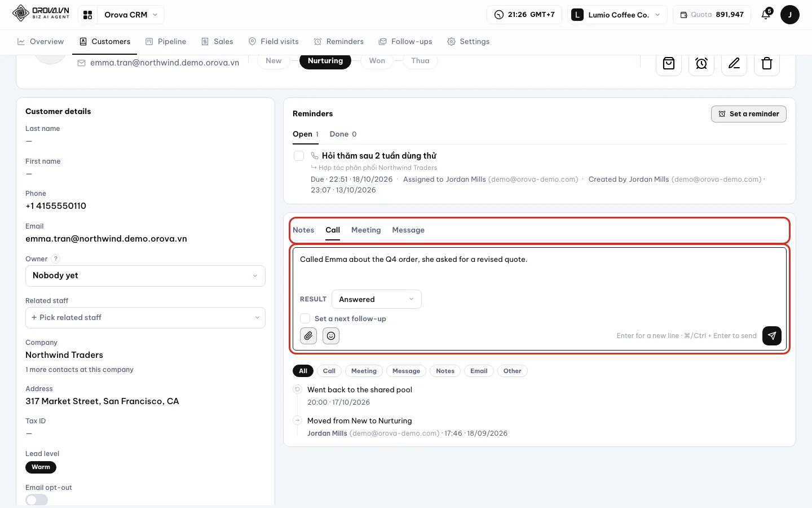Screen dimensions: 812x508
Task: Click the alarm clock reminder icon
Action: [x=701, y=63]
